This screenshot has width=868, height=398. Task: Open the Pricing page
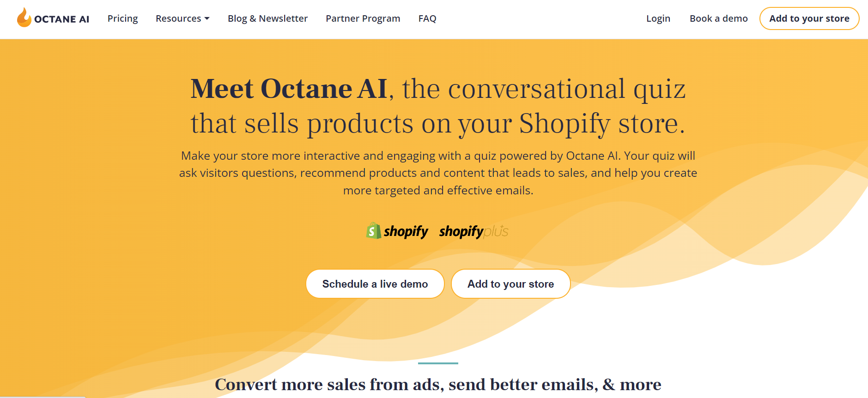pos(122,18)
